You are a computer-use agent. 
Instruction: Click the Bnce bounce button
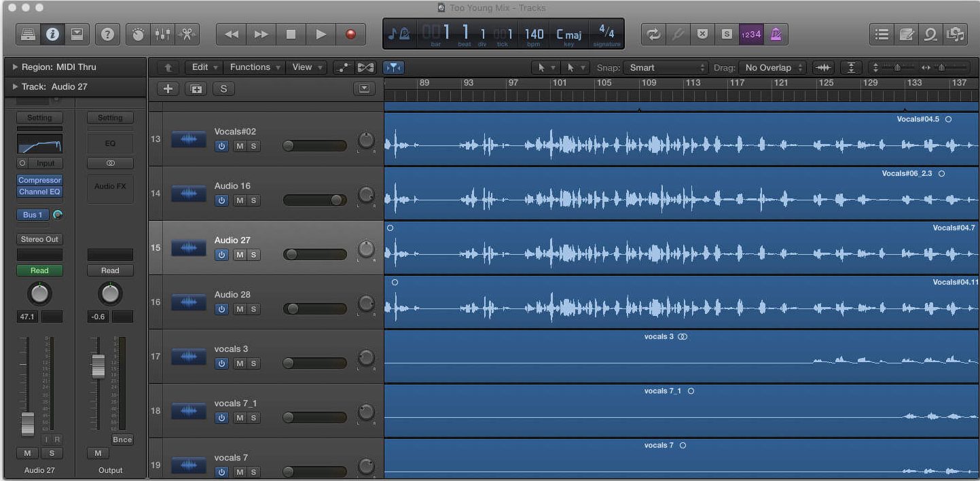pyautogui.click(x=122, y=440)
